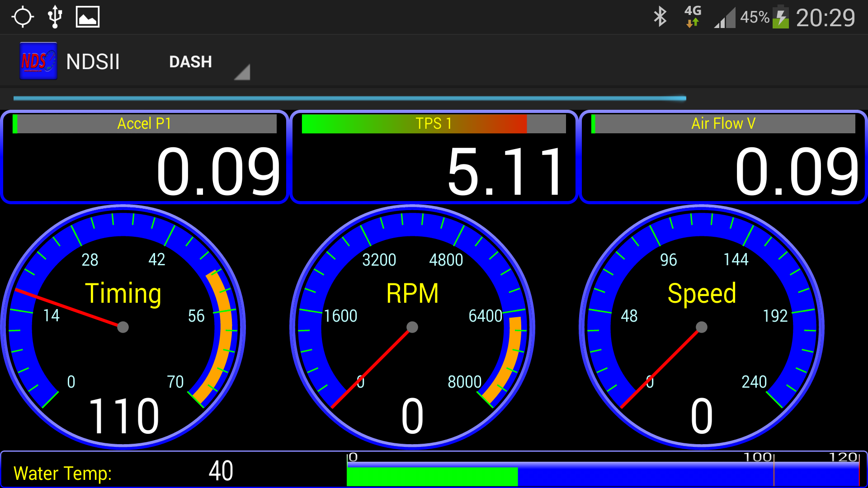Tap the battery charging icon
This screenshot has width=868, height=488.
click(x=781, y=17)
